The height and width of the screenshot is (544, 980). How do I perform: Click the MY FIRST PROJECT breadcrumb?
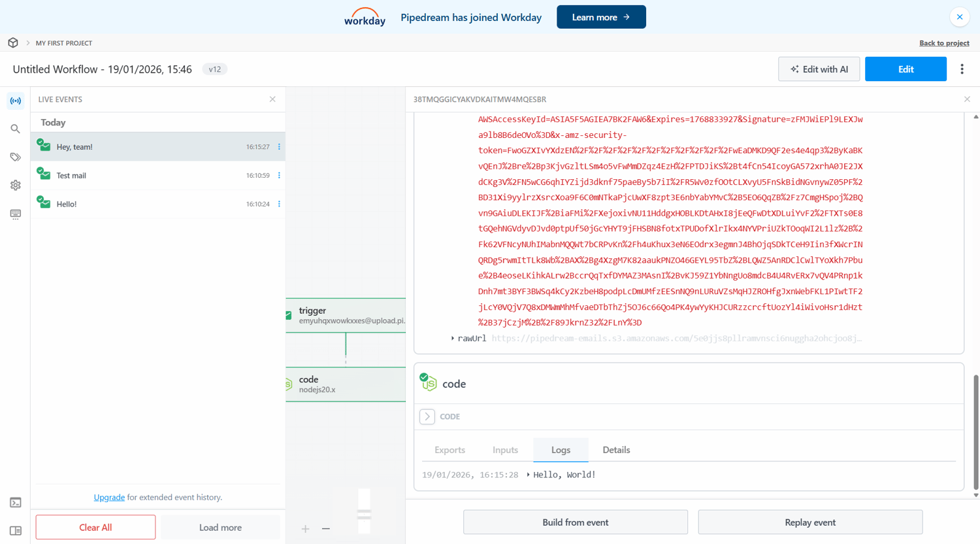coord(63,43)
